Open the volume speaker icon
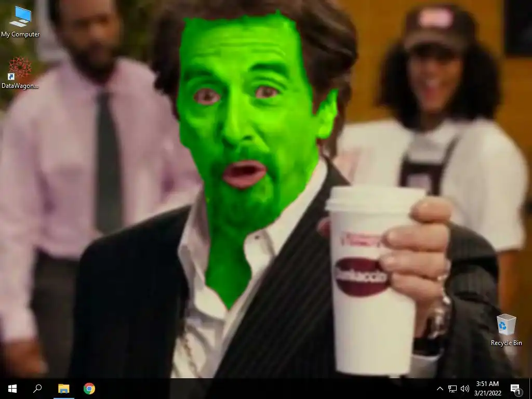 click(x=465, y=389)
